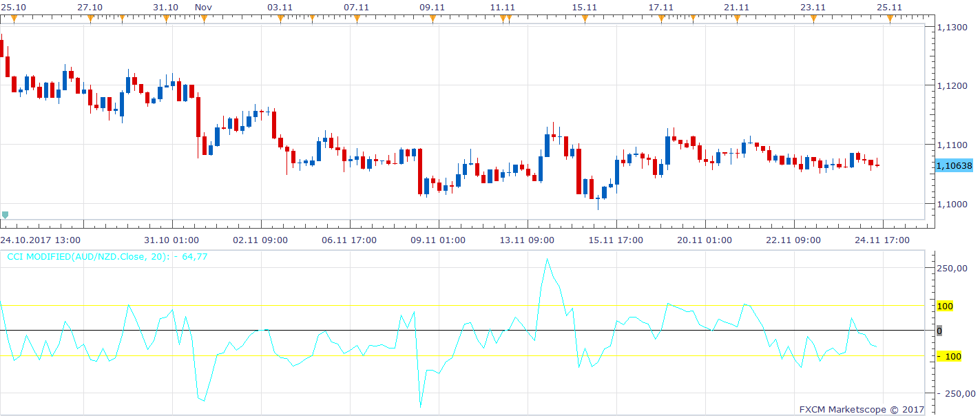This screenshot has height=416, width=980.
Task: Click the 1,1200 price axis label
Action: pyautogui.click(x=953, y=86)
